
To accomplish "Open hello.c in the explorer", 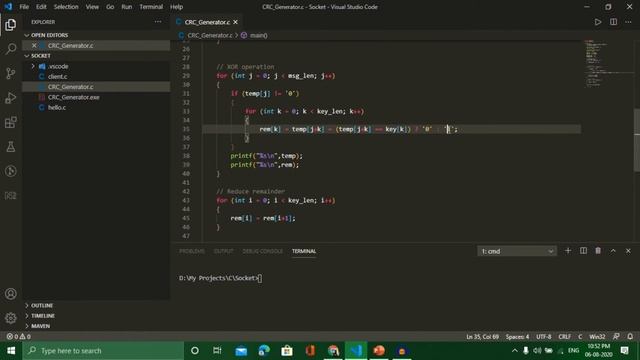I will tap(96, 107).
